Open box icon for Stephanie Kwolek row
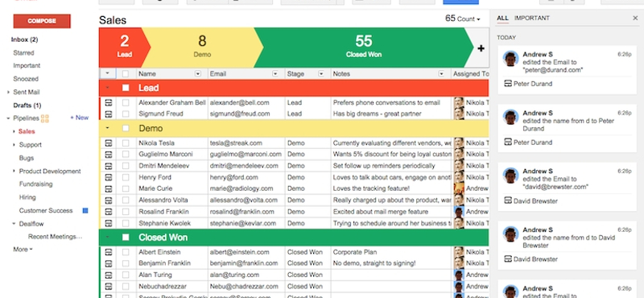644x298 pixels. [109, 223]
